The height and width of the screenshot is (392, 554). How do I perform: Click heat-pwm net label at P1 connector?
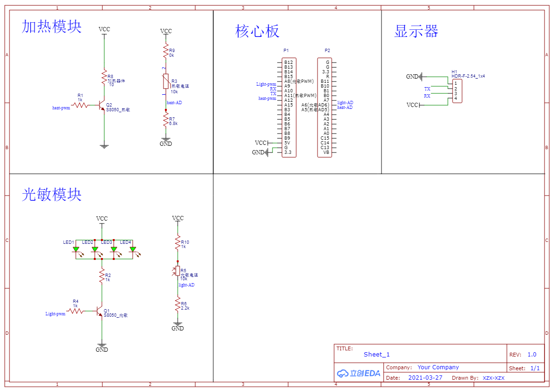[x=267, y=98]
